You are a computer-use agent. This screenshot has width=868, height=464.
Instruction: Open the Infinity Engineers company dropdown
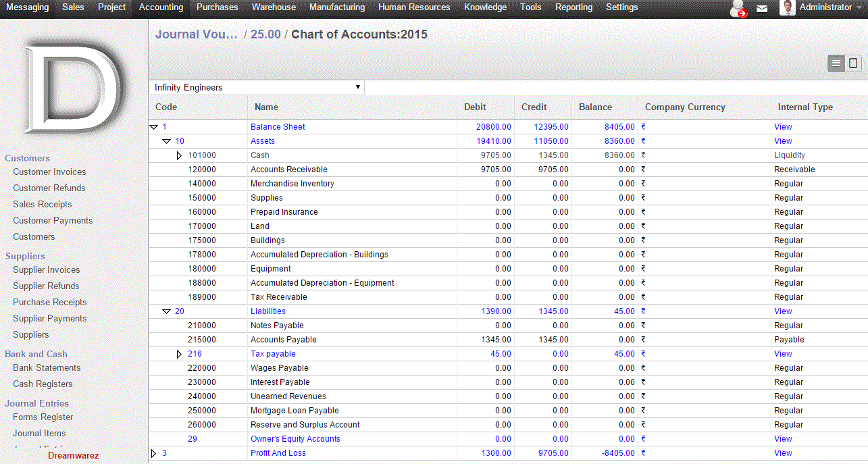pos(256,88)
